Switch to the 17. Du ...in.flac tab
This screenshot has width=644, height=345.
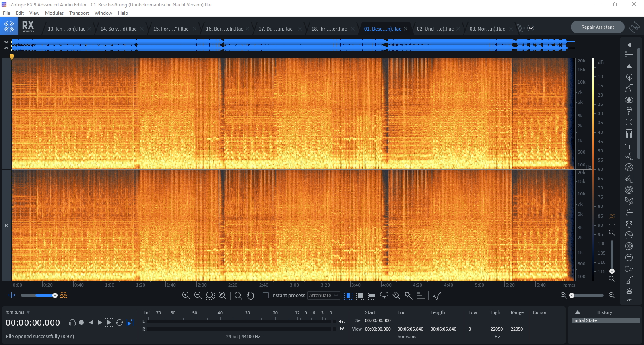(x=276, y=29)
